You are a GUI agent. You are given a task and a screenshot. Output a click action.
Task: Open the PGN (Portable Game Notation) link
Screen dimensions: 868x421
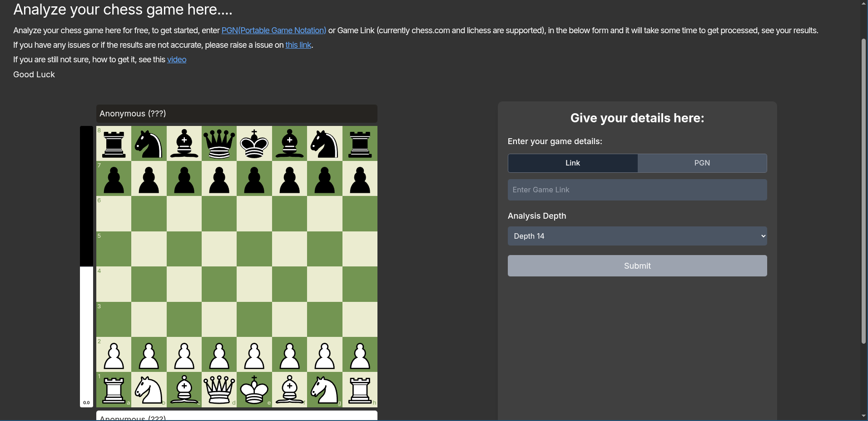click(273, 30)
